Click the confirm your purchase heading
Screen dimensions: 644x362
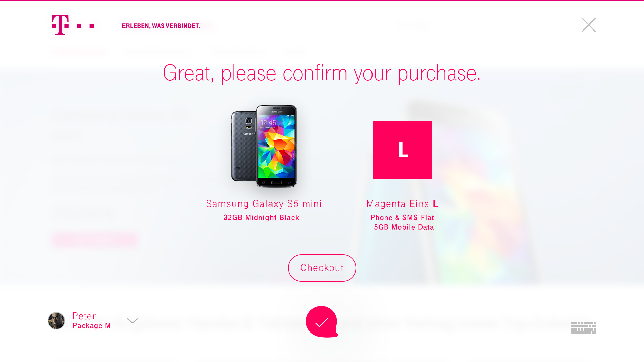pos(322,73)
